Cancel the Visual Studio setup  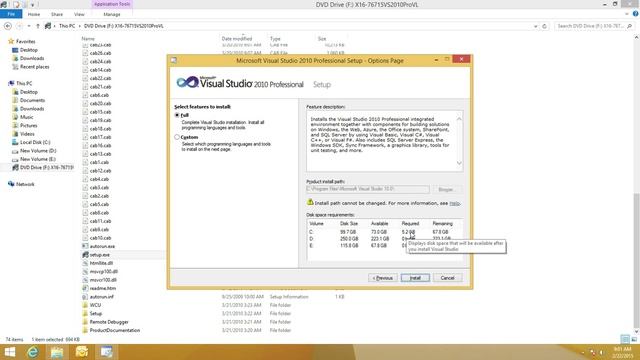(x=447, y=278)
